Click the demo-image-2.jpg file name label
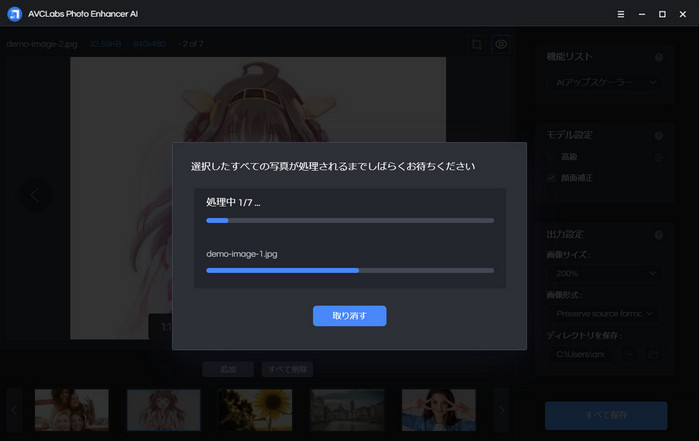Image resolution: width=699 pixels, height=441 pixels. point(42,44)
